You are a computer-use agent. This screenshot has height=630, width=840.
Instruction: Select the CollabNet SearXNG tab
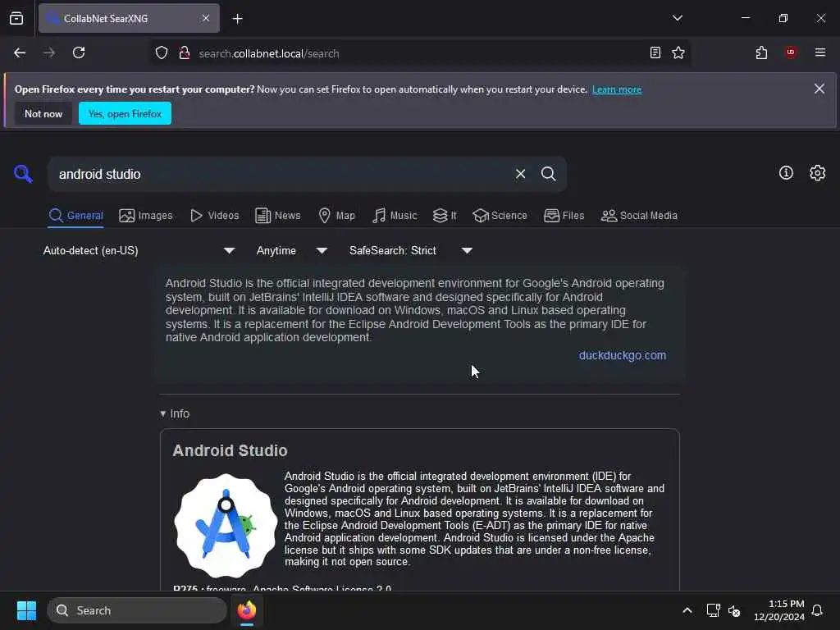tap(129, 18)
